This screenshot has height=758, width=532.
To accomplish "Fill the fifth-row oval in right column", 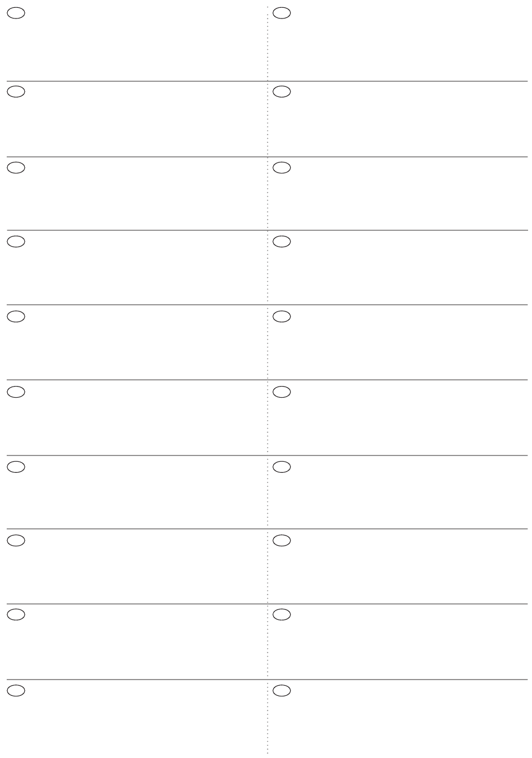I will tap(282, 317).
